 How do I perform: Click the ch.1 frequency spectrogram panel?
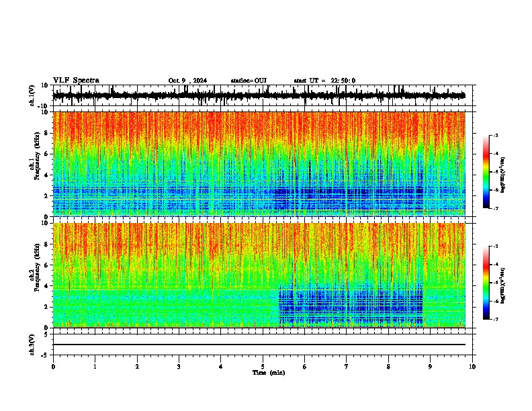[x=259, y=164]
